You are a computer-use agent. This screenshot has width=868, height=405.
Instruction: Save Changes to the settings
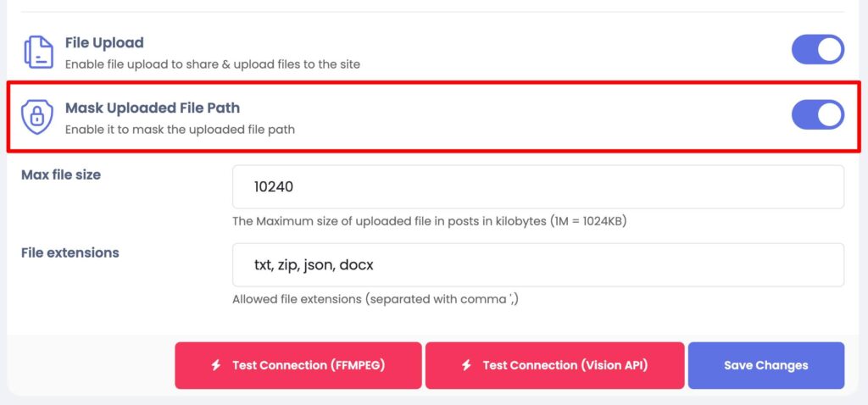(x=766, y=365)
